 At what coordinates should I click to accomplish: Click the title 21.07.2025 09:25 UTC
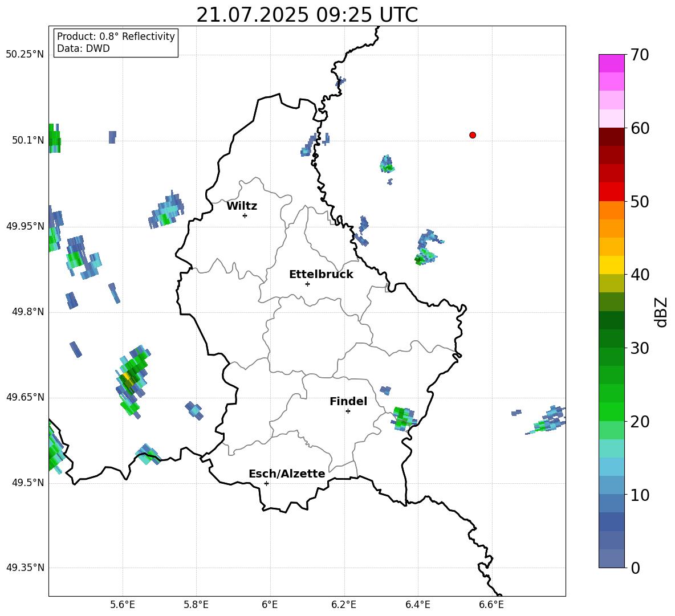307,15
